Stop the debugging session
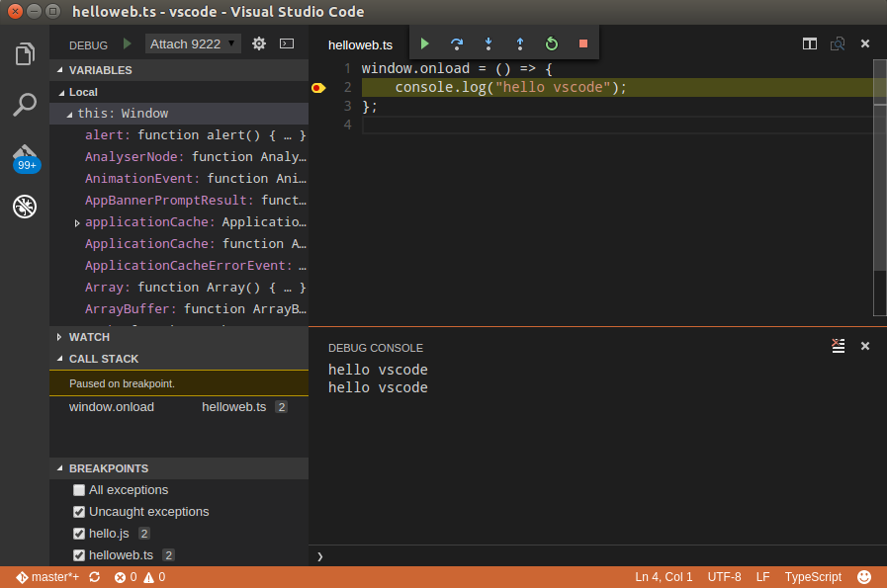The height and width of the screenshot is (588, 887). (583, 43)
